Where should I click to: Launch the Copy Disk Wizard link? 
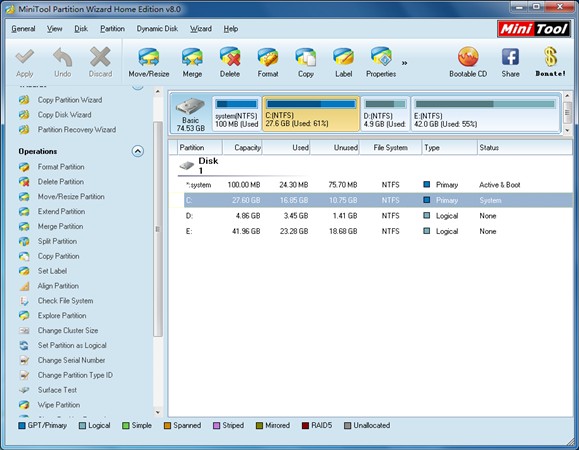pos(64,115)
